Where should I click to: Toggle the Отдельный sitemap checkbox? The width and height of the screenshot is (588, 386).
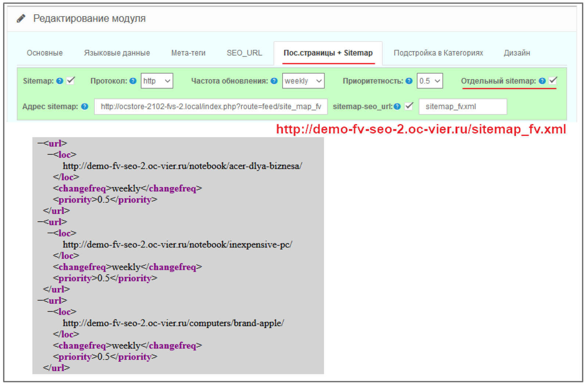coord(553,81)
